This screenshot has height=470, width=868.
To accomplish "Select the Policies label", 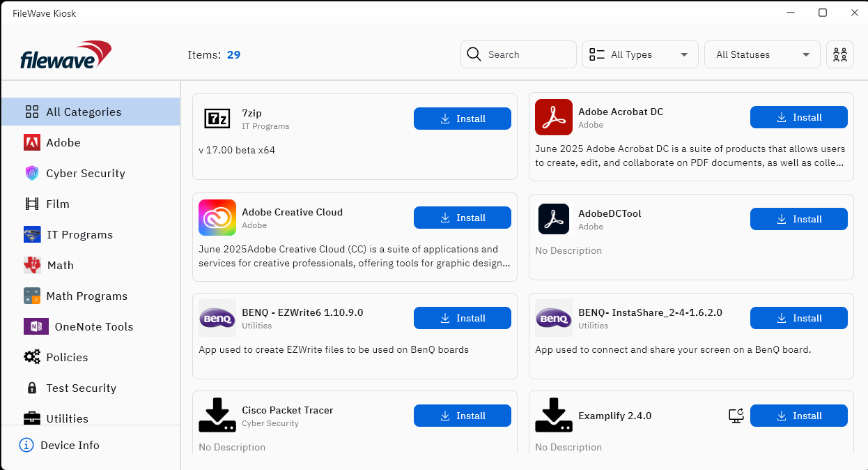I will 67,357.
